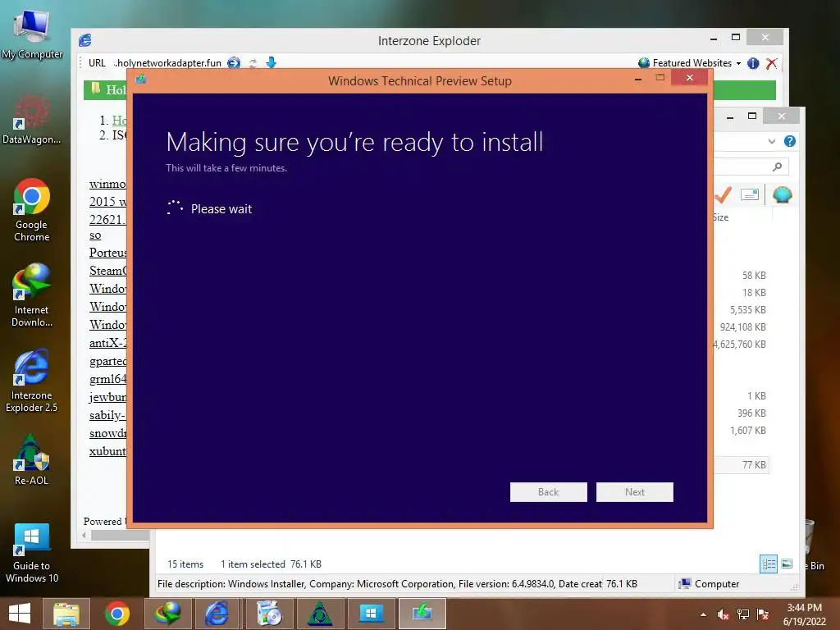Close the Windows Technical Preview Setup window
Screen dimensions: 840x630
689,78
